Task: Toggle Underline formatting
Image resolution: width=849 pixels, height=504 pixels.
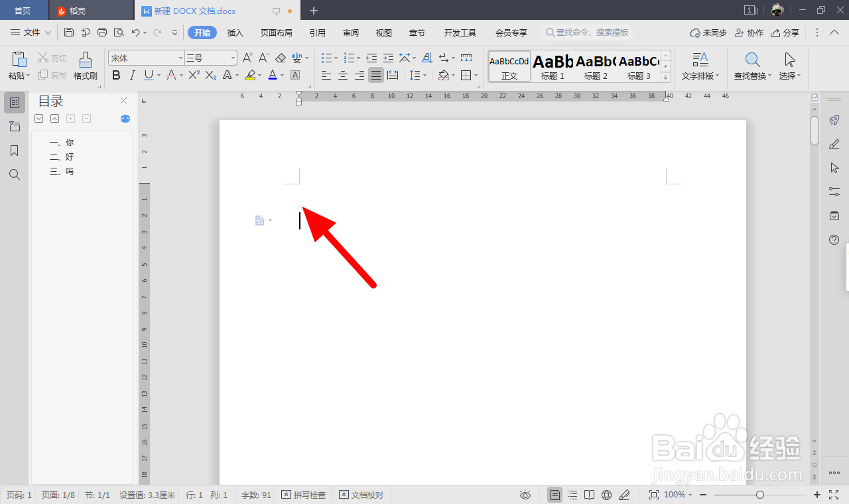Action: click(149, 76)
